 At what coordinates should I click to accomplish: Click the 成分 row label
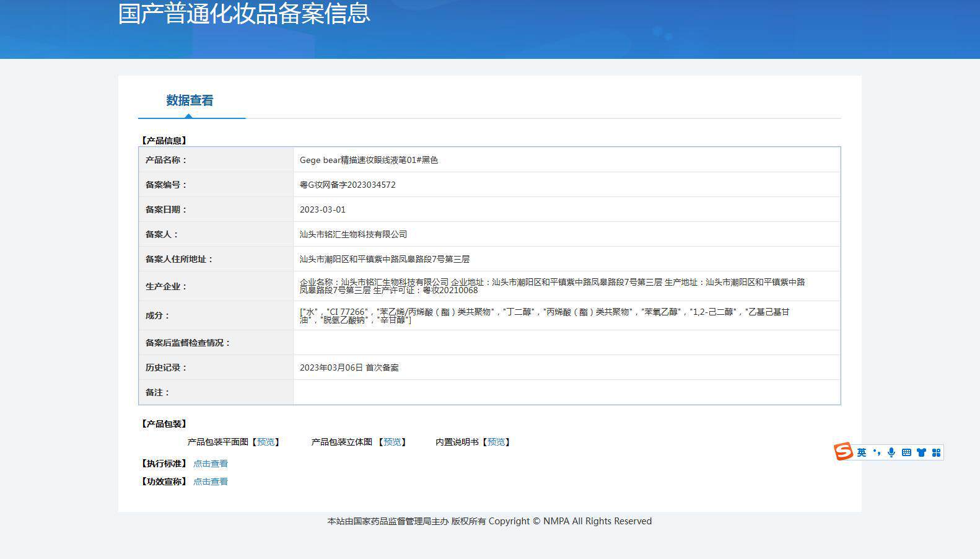[x=157, y=315]
